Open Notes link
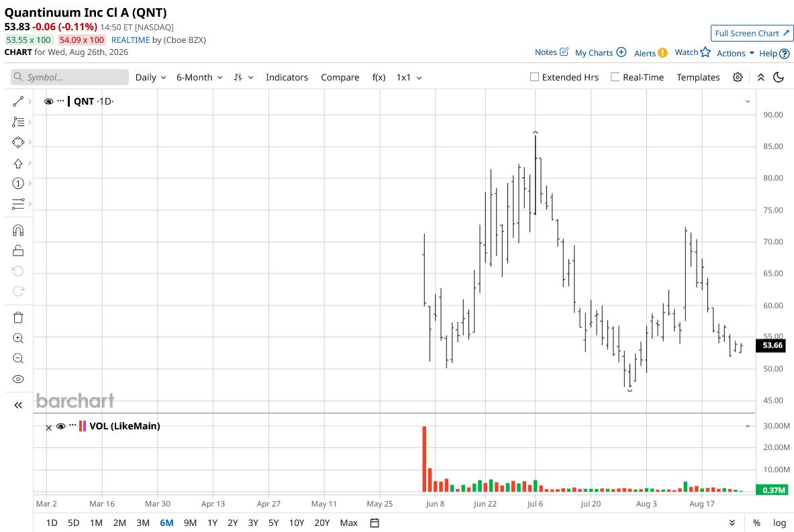 [552, 52]
